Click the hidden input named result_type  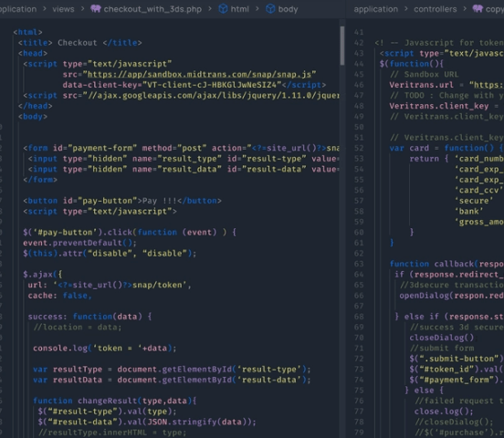[x=184, y=159]
